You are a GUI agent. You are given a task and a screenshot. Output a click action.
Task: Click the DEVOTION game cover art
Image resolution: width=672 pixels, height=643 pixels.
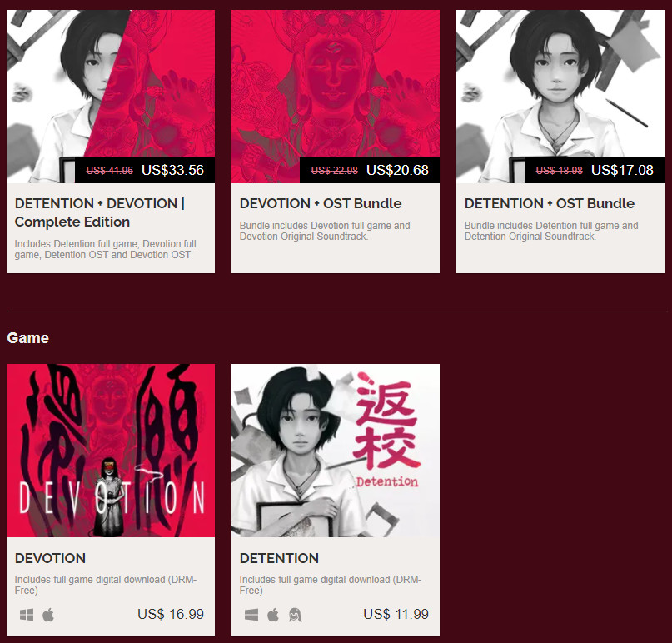click(x=111, y=451)
